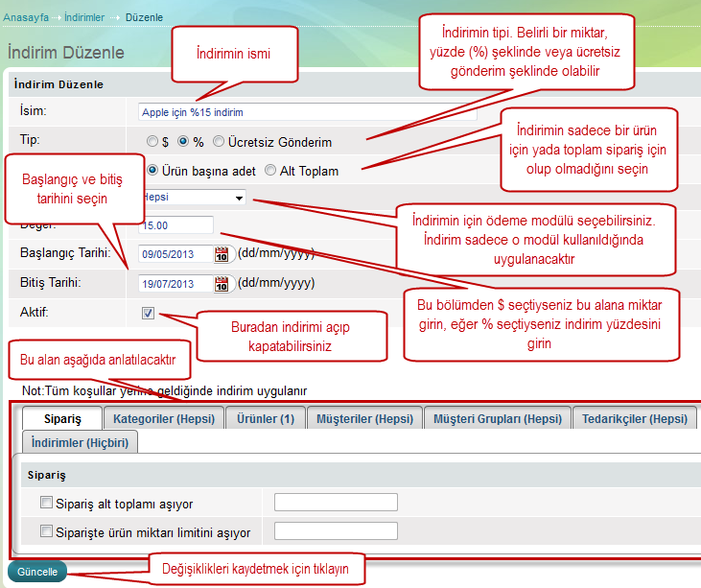Screen dimensions: 701x588
Task: Switch to the Kategoriler (Hepsi) tab
Action: 162,418
